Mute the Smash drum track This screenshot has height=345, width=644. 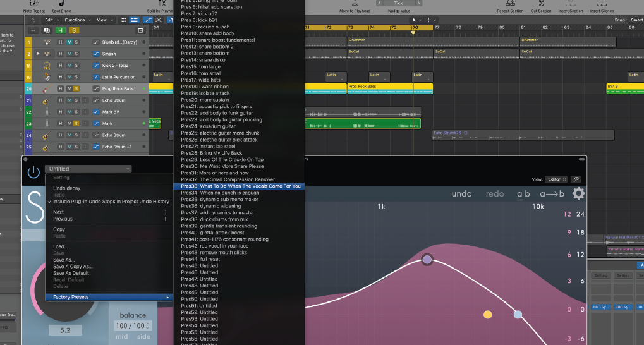click(68, 54)
